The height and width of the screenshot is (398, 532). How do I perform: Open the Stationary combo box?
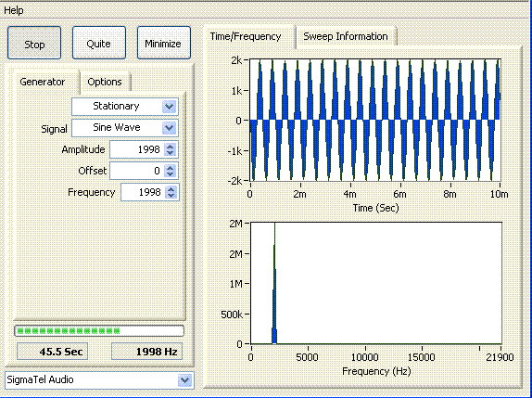point(125,107)
